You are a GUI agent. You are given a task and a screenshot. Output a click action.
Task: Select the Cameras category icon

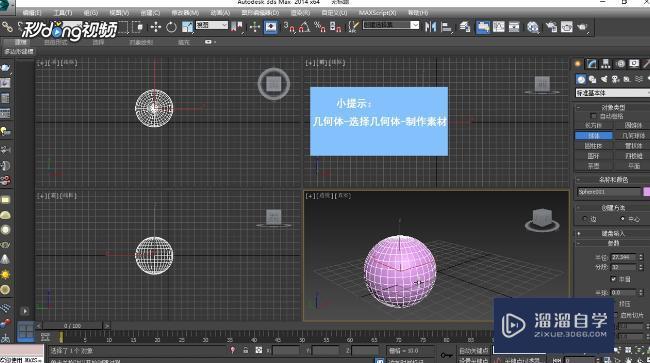click(x=616, y=79)
